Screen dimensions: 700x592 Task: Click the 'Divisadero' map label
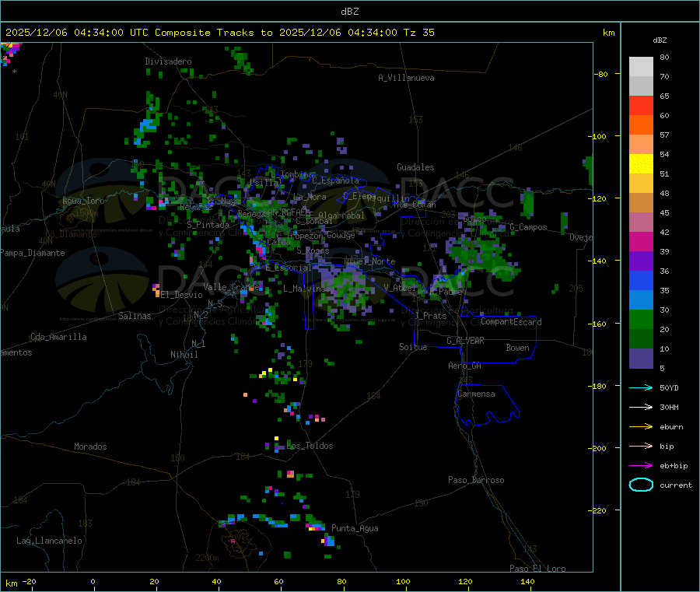[x=168, y=61]
